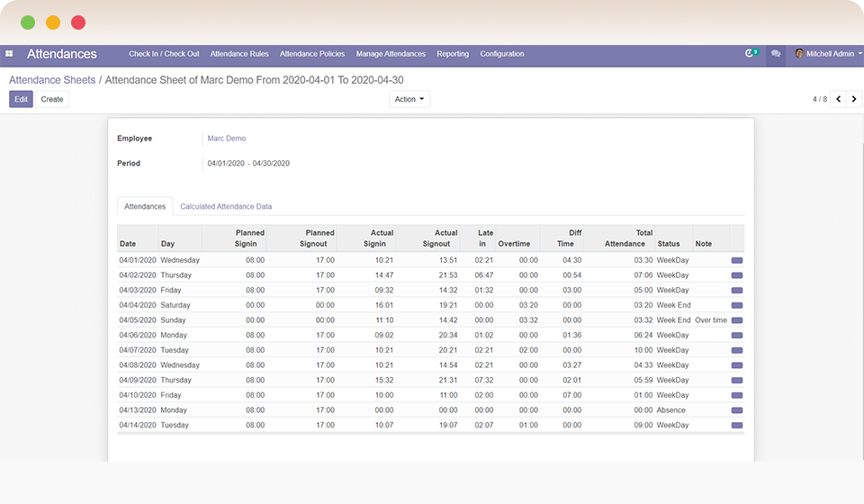Open the apps grid menu icon
864x504 pixels.
tap(9, 54)
